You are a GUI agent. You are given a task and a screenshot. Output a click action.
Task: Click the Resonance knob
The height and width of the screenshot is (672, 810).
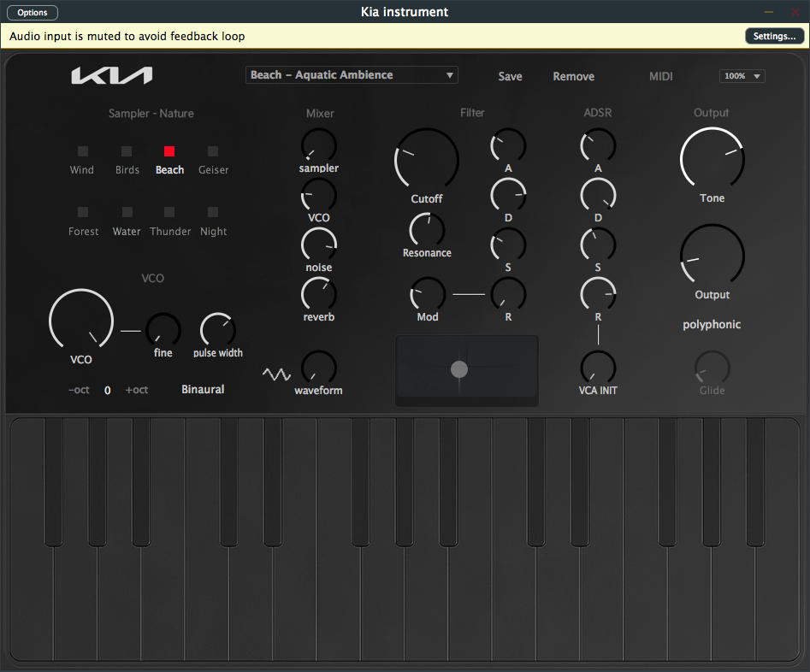[x=427, y=229]
